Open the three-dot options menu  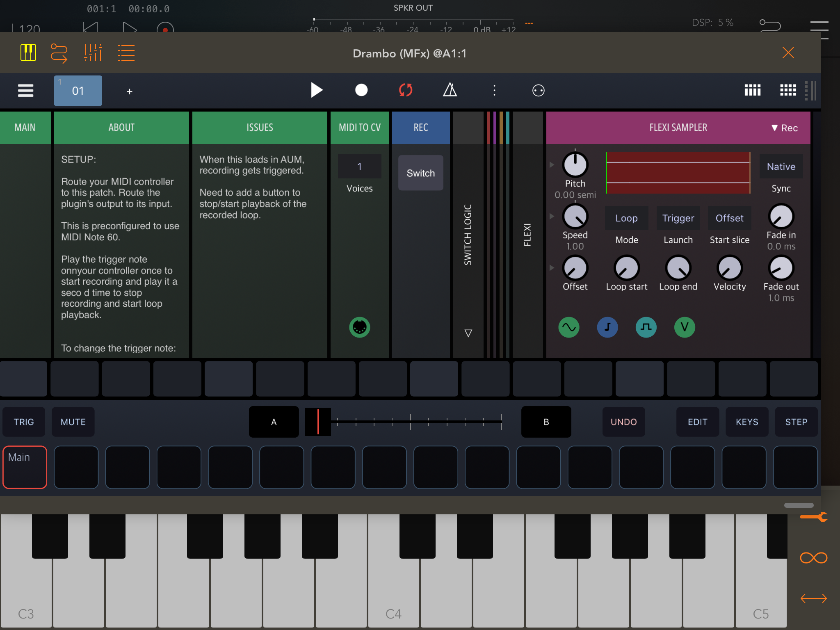pyautogui.click(x=494, y=90)
